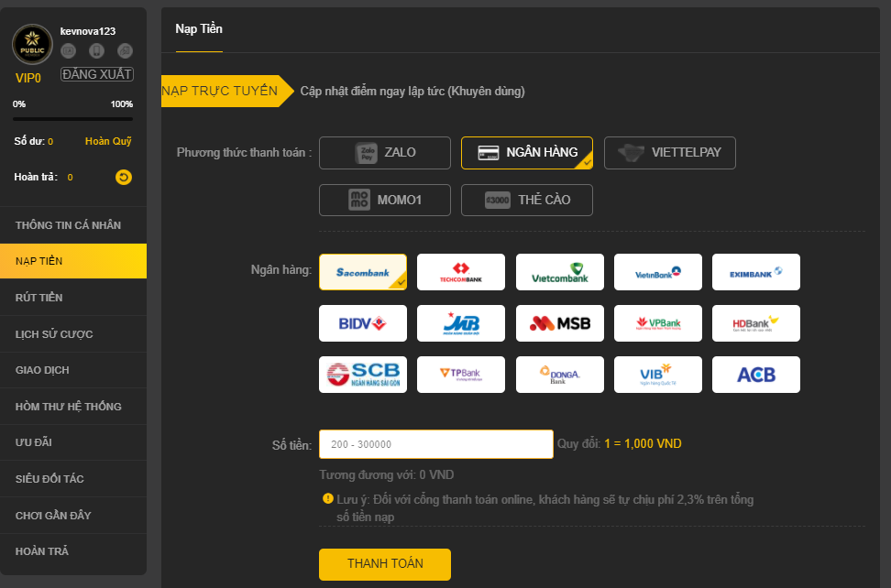Focus the Số tiền amount input field
Viewport: 891px width, 588px height.
click(436, 444)
